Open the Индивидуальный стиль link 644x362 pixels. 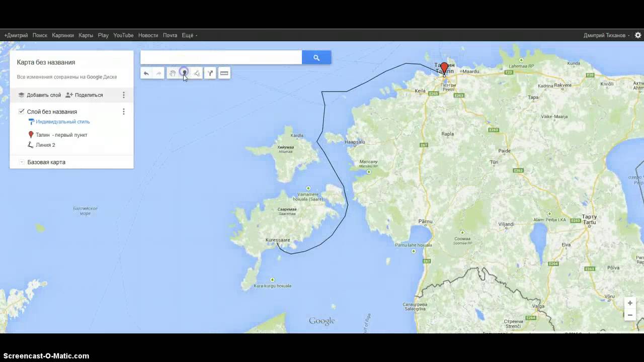click(63, 122)
